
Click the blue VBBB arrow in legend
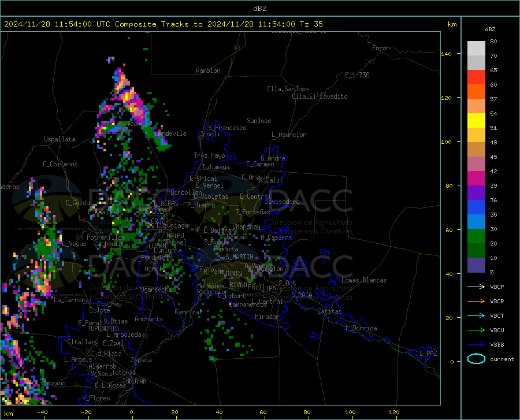pyautogui.click(x=476, y=344)
